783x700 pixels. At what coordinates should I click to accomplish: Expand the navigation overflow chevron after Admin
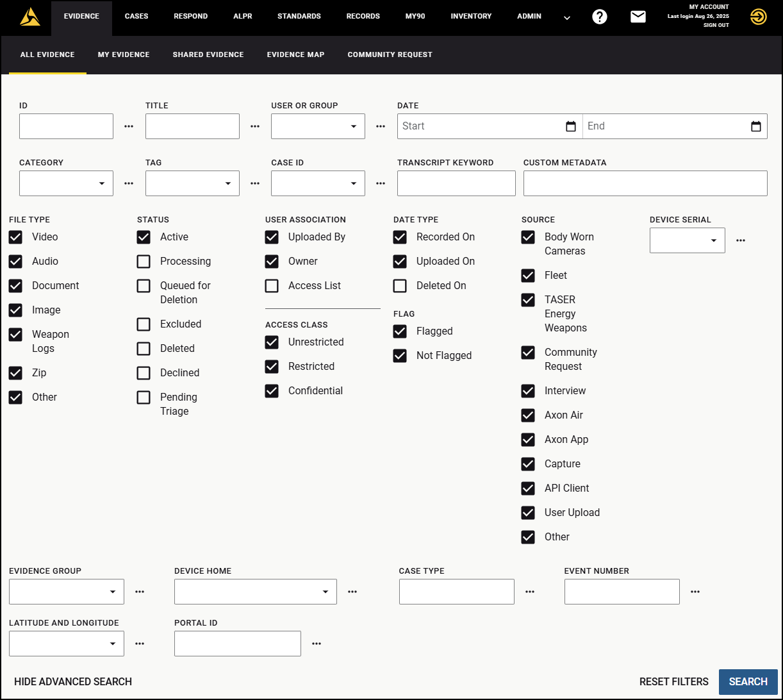567,18
